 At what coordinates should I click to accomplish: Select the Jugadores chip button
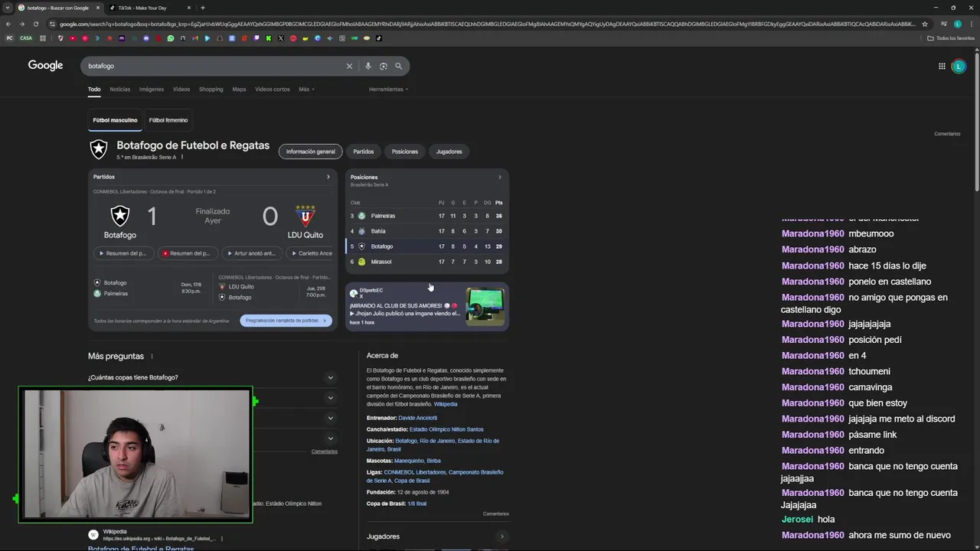tap(449, 152)
